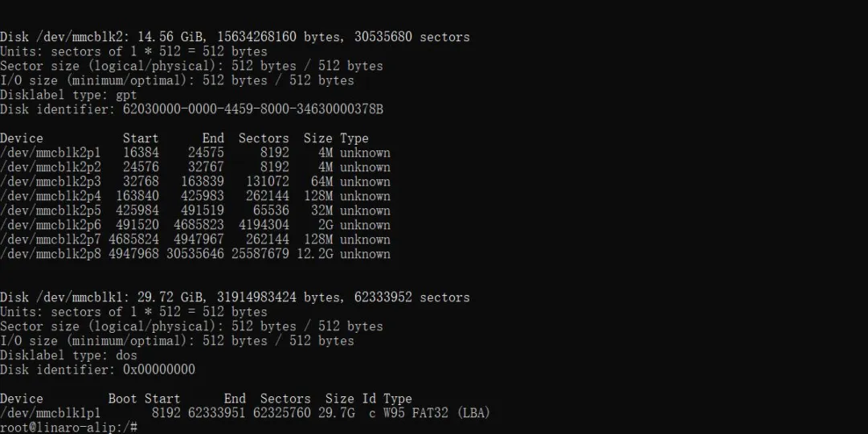The height and width of the screenshot is (434, 868).
Task: Click the disk identifier 62030000-0000-4459-8000-34630000378B
Action: coord(253,109)
